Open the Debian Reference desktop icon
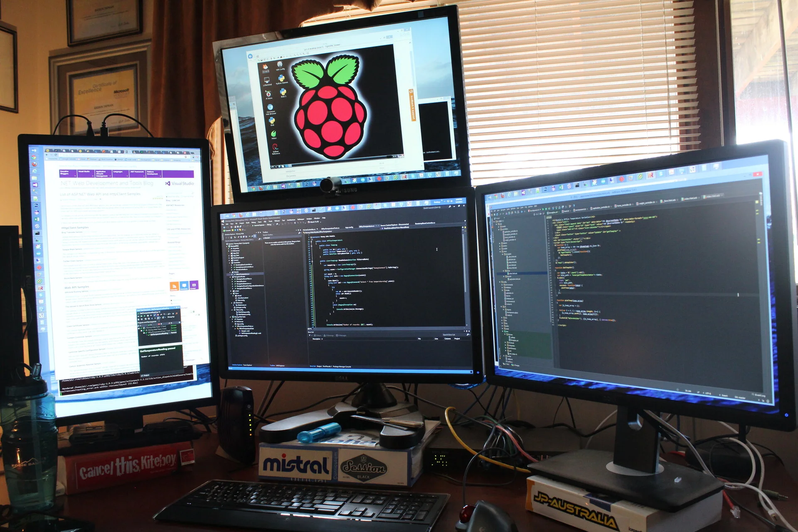798x532 pixels. point(275,147)
